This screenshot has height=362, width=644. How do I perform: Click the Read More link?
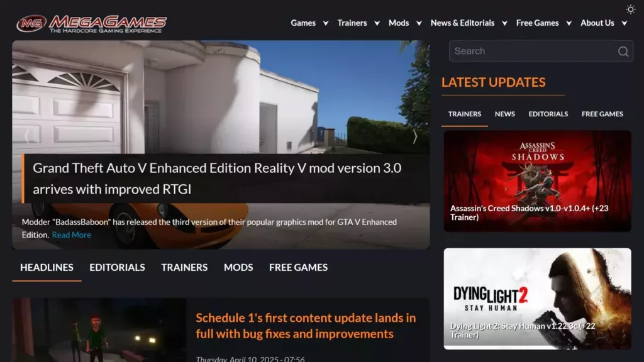[71, 235]
